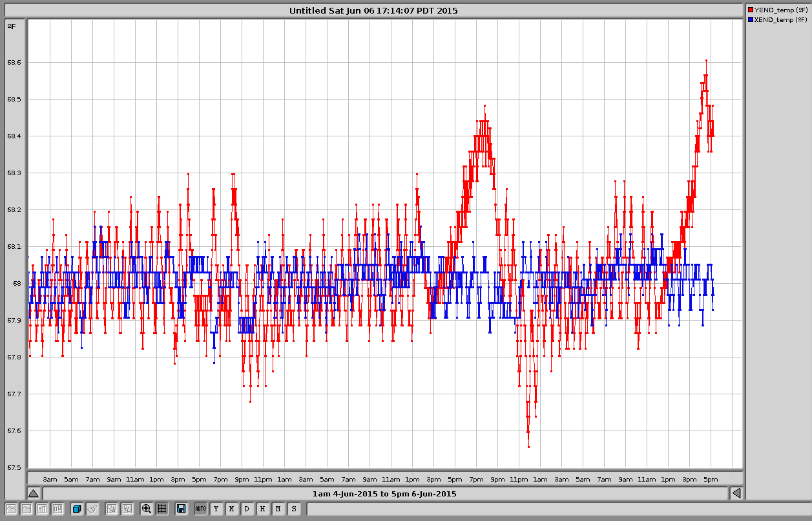The image size is (812, 521).
Task: Set time span to Day with D button
Action: coord(247,509)
